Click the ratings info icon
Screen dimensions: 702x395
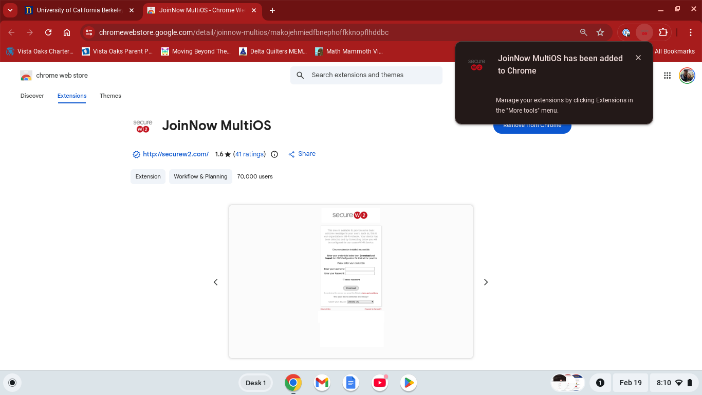pos(274,155)
